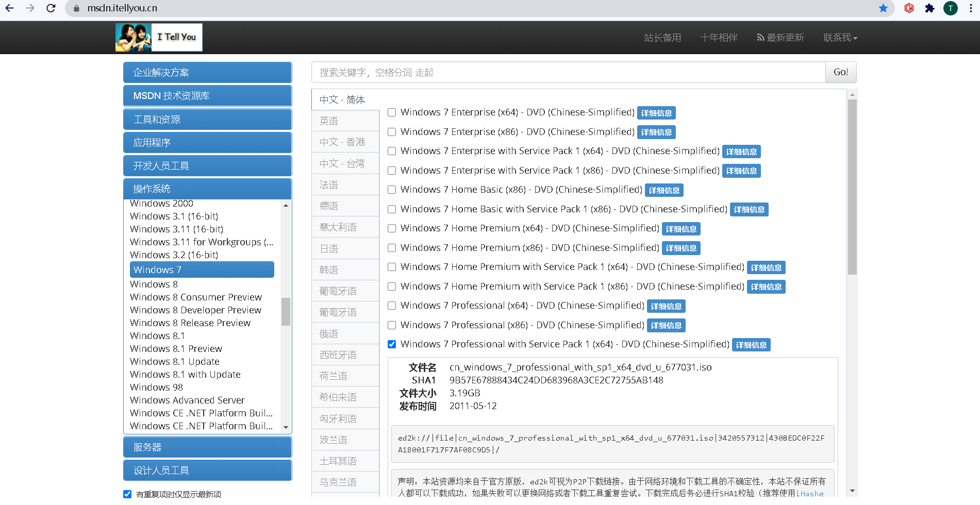Open 详细信息 for Windows 7 Home Premium with SP1 (x64)
This screenshot has height=505, width=980.
click(x=766, y=267)
